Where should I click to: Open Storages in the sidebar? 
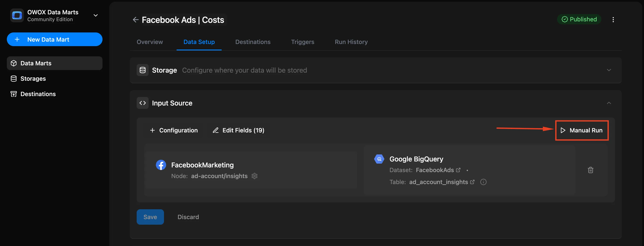[x=33, y=79]
